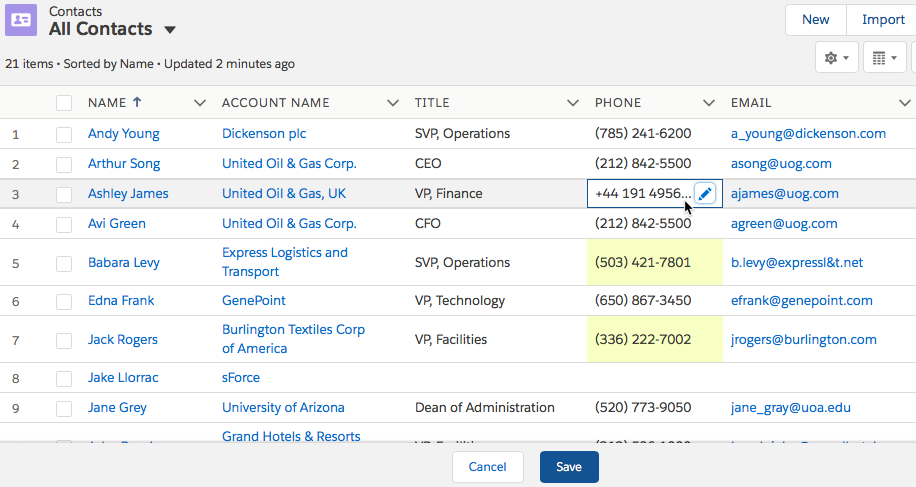Viewport: 916px width, 487px height.
Task: Open the University of Arizona account
Action: pyautogui.click(x=283, y=407)
